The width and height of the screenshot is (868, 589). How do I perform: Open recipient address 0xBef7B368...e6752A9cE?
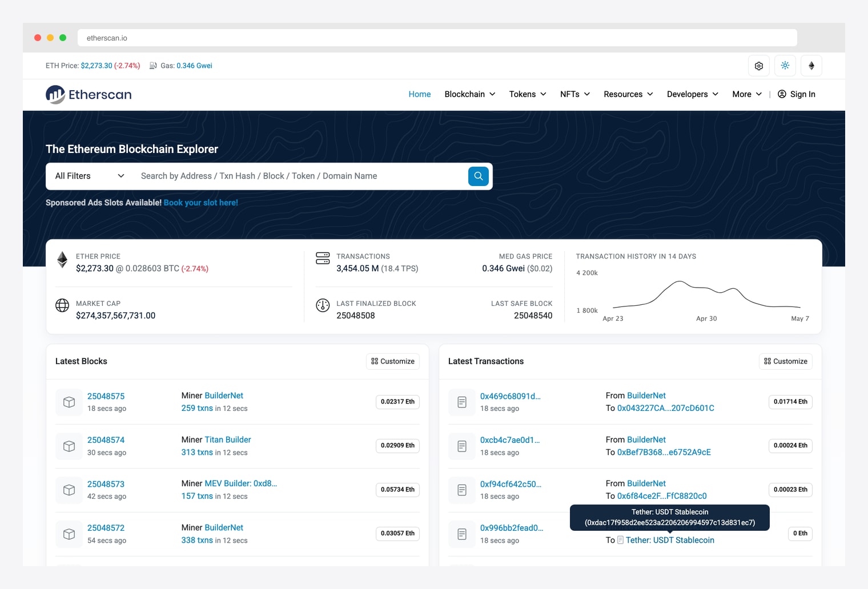[x=664, y=452]
